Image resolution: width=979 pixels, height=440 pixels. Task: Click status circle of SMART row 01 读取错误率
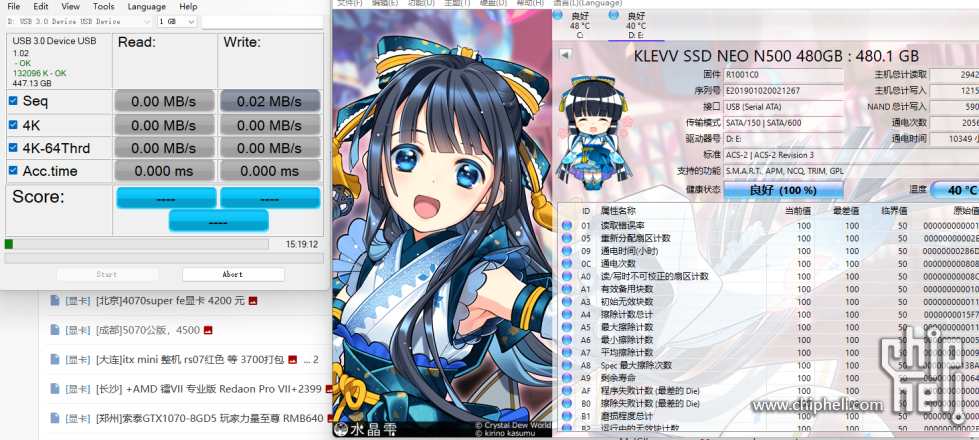tap(567, 225)
